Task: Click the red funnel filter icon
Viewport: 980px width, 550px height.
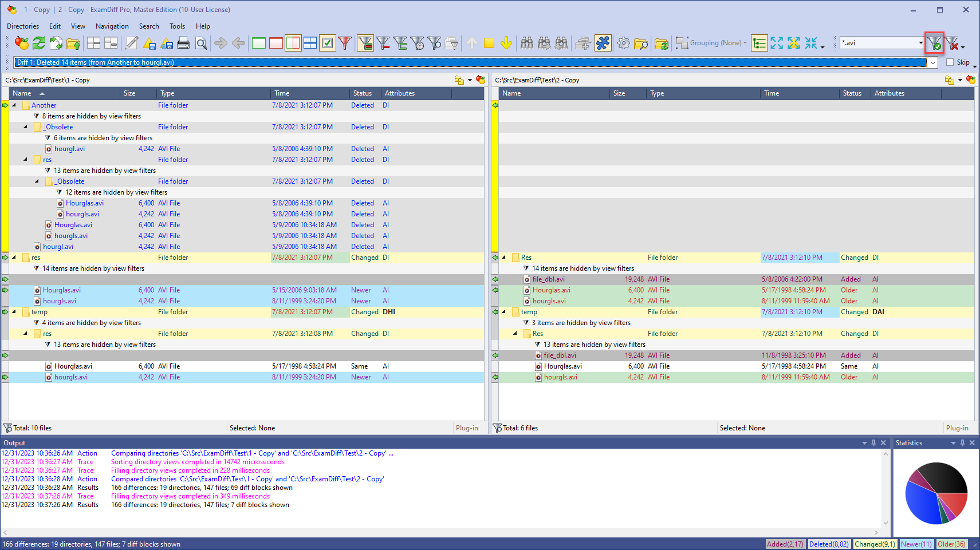Action: (x=345, y=43)
